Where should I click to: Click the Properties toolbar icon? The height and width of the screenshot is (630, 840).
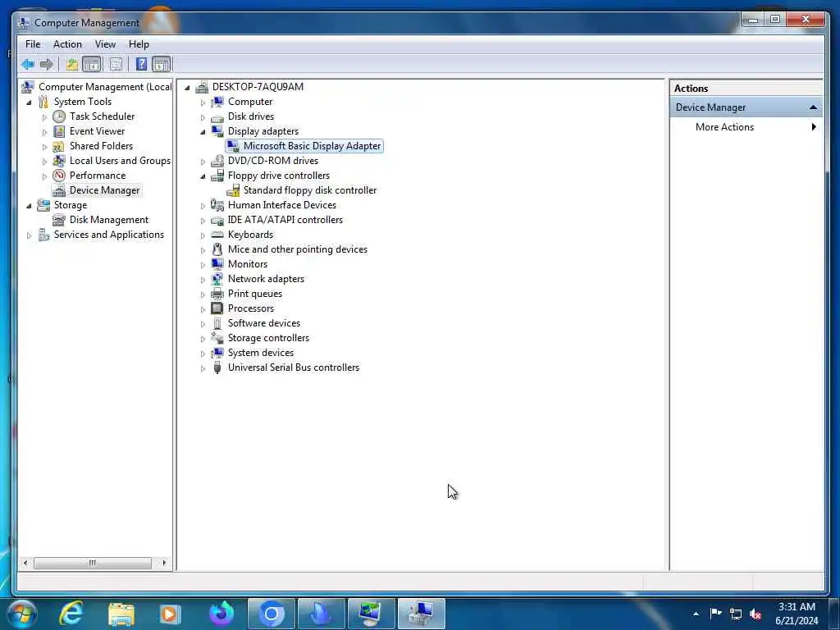(x=116, y=65)
